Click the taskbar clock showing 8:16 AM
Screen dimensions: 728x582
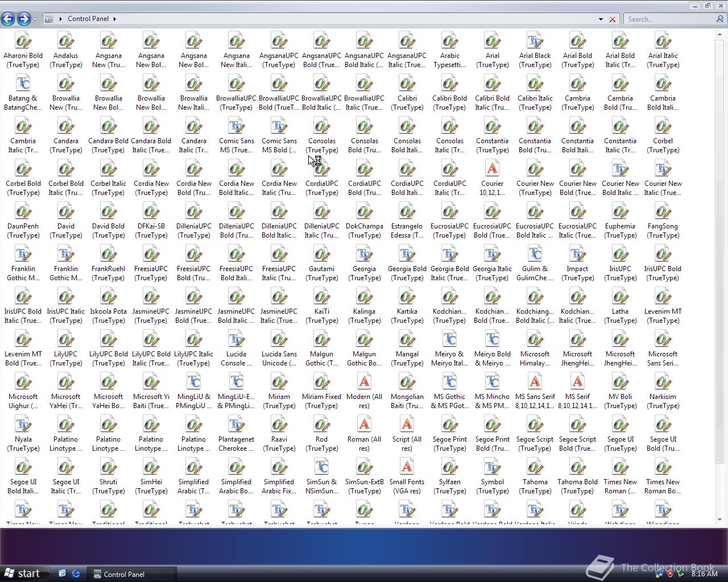pos(704,574)
